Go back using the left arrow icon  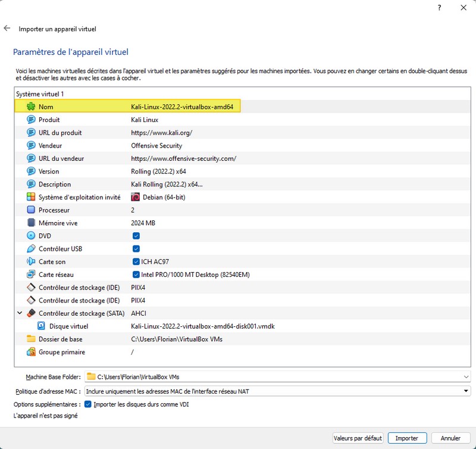point(7,28)
